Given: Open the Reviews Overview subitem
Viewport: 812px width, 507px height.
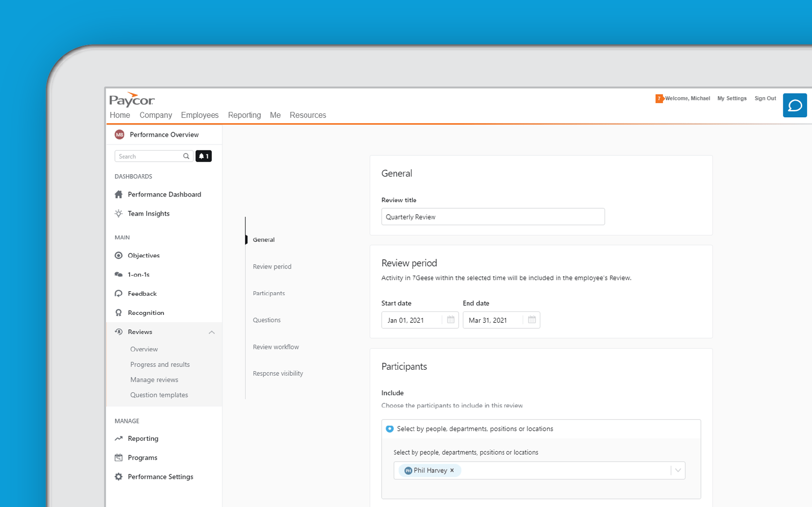Looking at the screenshot, I should point(144,349).
